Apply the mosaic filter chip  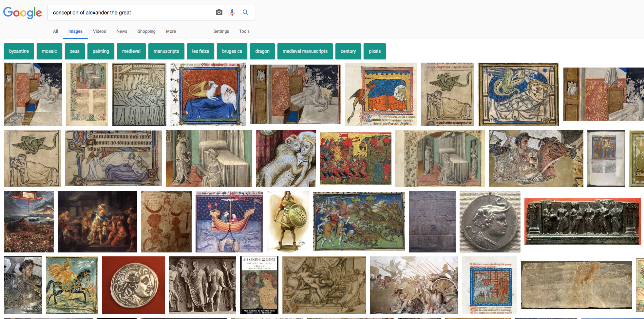click(x=49, y=51)
